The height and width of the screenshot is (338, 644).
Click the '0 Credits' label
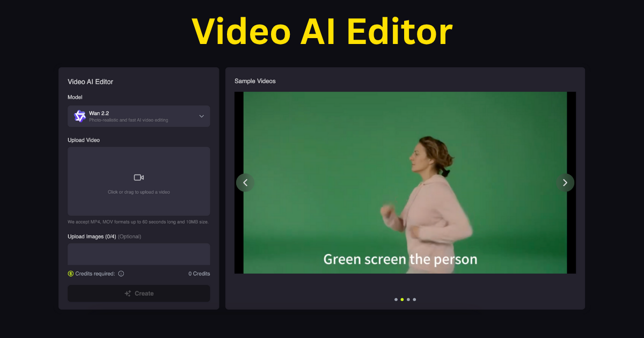pyautogui.click(x=199, y=274)
